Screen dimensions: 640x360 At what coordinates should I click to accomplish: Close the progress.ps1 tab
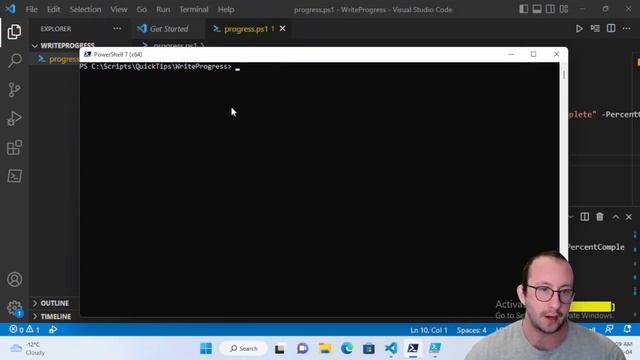tap(282, 29)
